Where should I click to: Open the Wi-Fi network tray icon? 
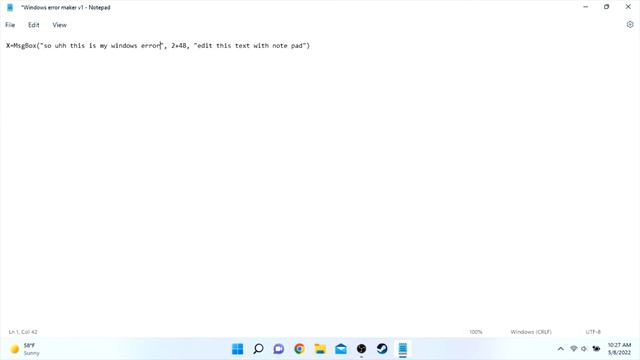tap(573, 349)
